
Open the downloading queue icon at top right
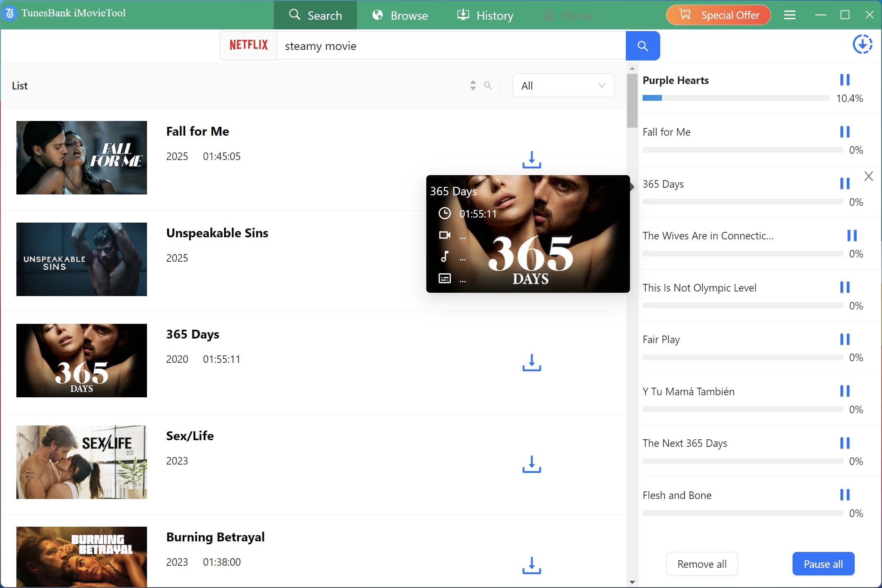[x=863, y=44]
